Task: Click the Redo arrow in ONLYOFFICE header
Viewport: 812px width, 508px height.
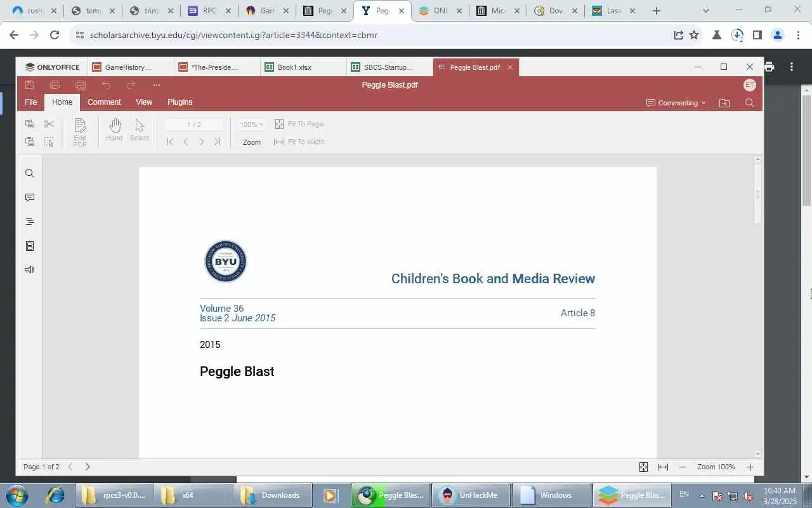Action: point(131,85)
